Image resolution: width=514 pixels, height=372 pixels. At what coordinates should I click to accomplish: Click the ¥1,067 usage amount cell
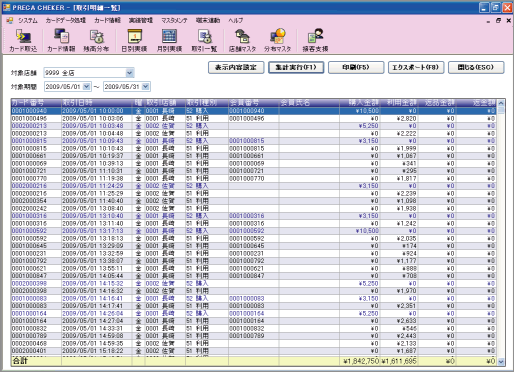pos(399,156)
